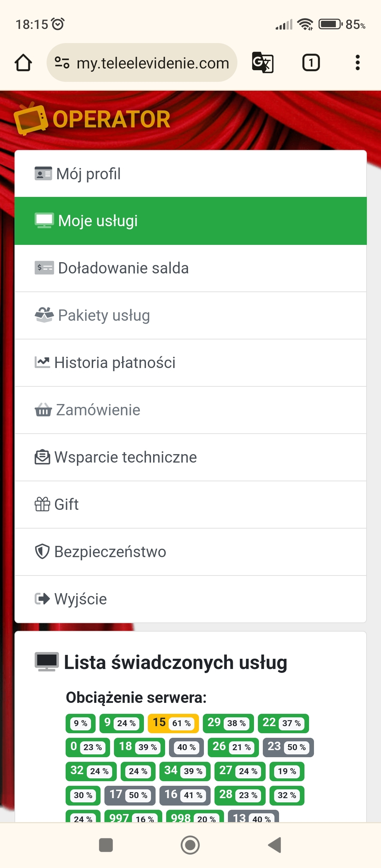Click the Gift present icon
381x868 pixels.
point(42,504)
